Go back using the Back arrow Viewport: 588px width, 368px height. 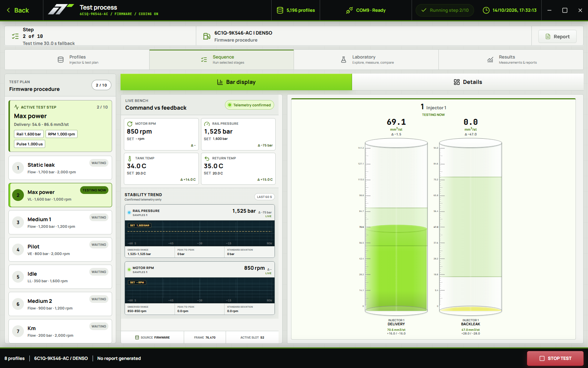(x=18, y=10)
